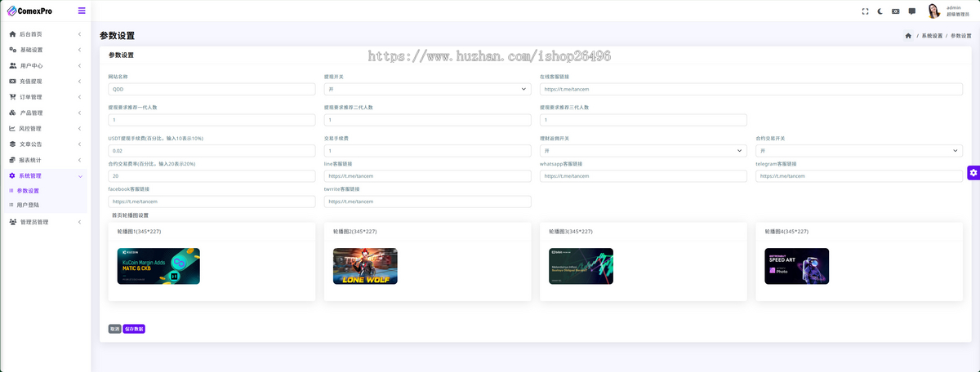Click the admin username text
This screenshot has height=372, width=980.
pyautogui.click(x=954, y=7)
